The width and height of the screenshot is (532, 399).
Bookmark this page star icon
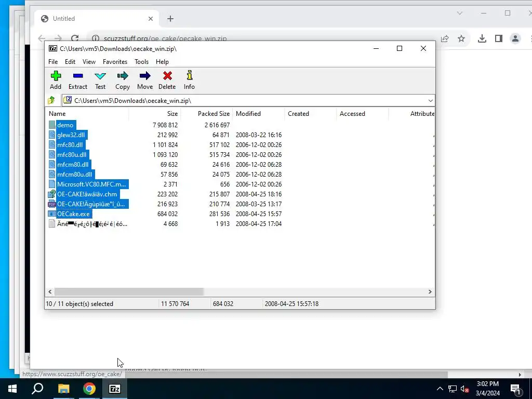461,38
